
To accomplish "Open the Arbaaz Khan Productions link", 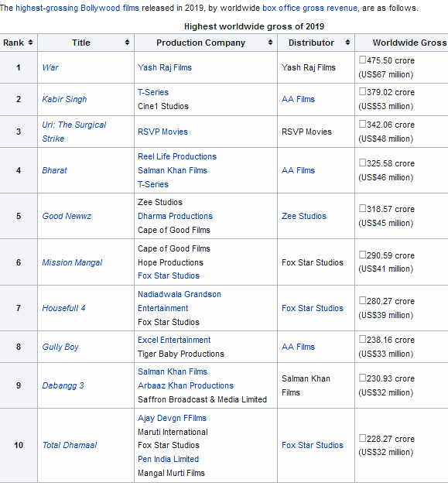I will (x=186, y=385).
